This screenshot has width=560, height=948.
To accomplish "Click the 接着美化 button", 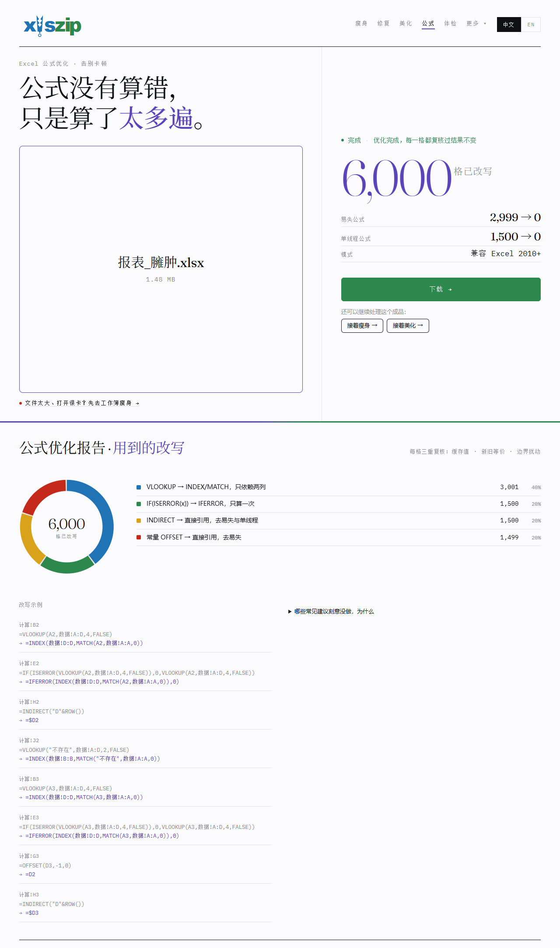I will pyautogui.click(x=408, y=326).
